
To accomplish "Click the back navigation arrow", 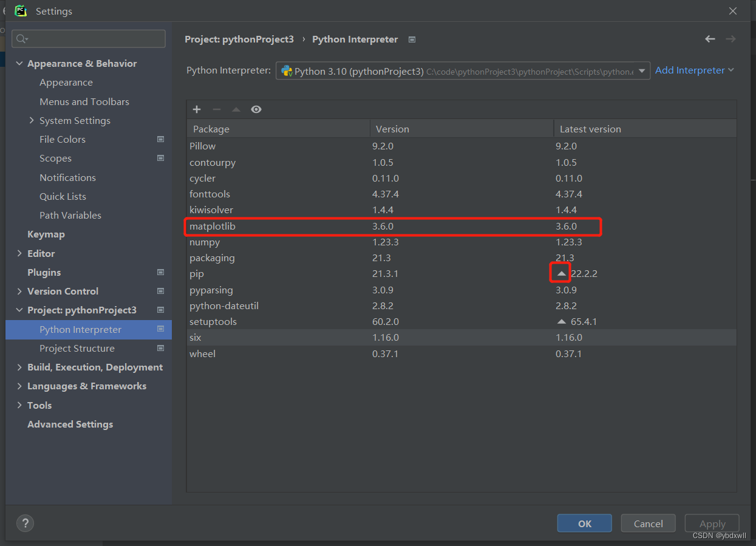I will click(x=710, y=39).
